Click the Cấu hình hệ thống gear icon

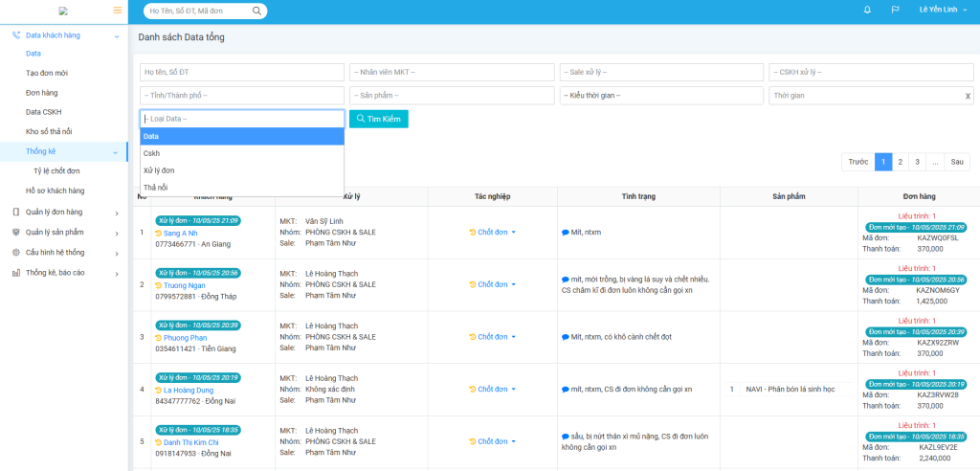pyautogui.click(x=16, y=252)
